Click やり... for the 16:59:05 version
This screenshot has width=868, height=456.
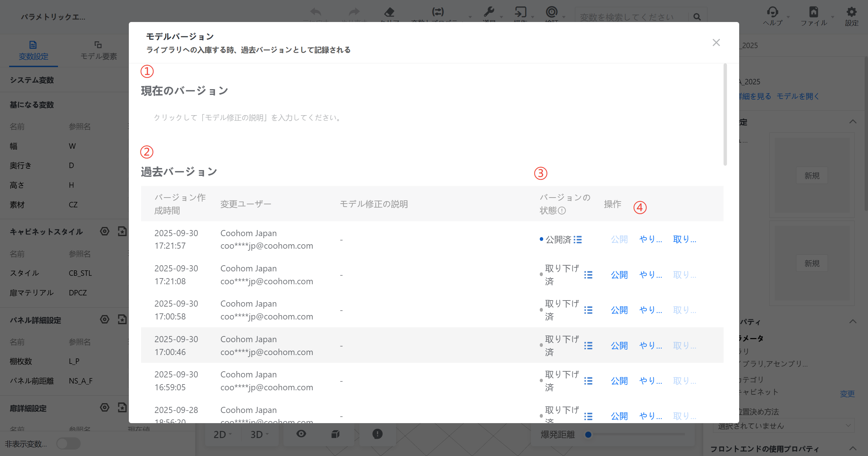(x=651, y=381)
